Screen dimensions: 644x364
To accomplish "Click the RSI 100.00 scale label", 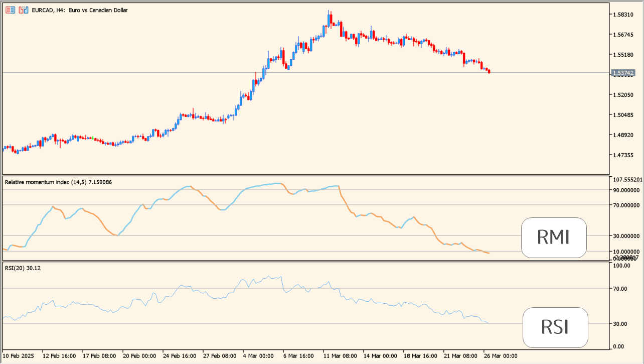I will click(x=622, y=265).
